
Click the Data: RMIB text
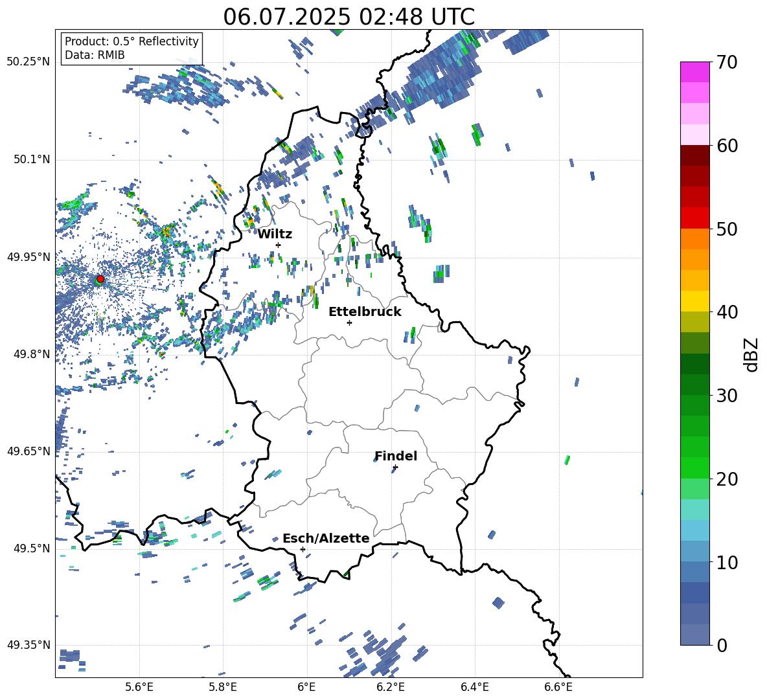pyautogui.click(x=95, y=55)
